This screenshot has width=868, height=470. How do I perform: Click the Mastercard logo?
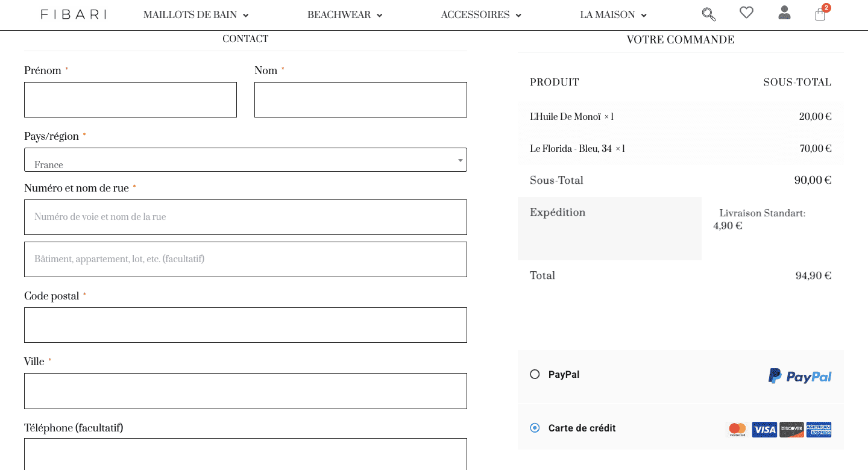click(x=737, y=429)
